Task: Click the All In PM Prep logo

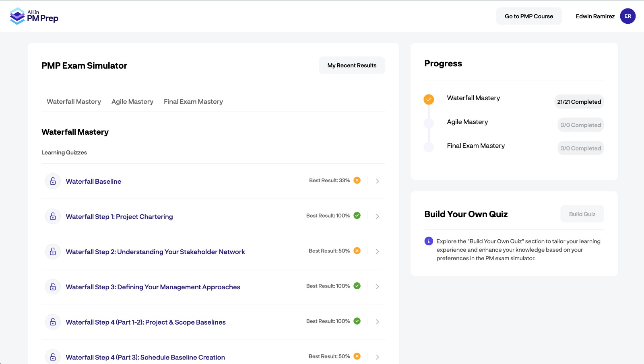Action: [x=34, y=16]
